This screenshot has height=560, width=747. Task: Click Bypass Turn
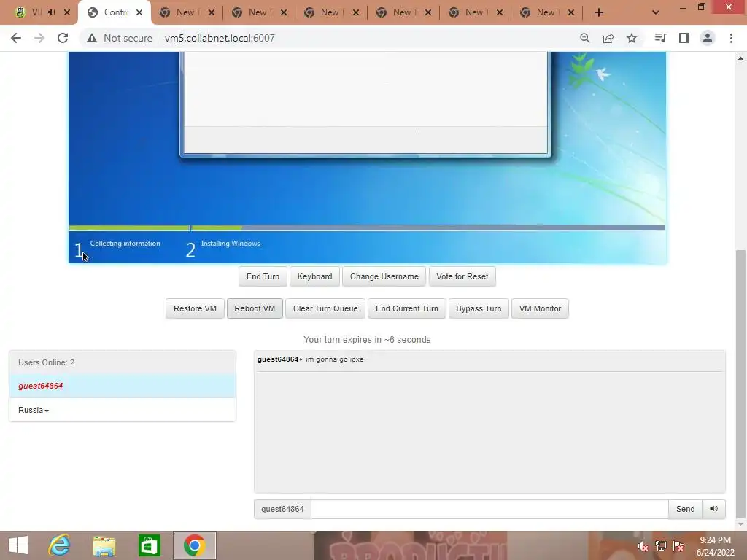[x=479, y=308]
